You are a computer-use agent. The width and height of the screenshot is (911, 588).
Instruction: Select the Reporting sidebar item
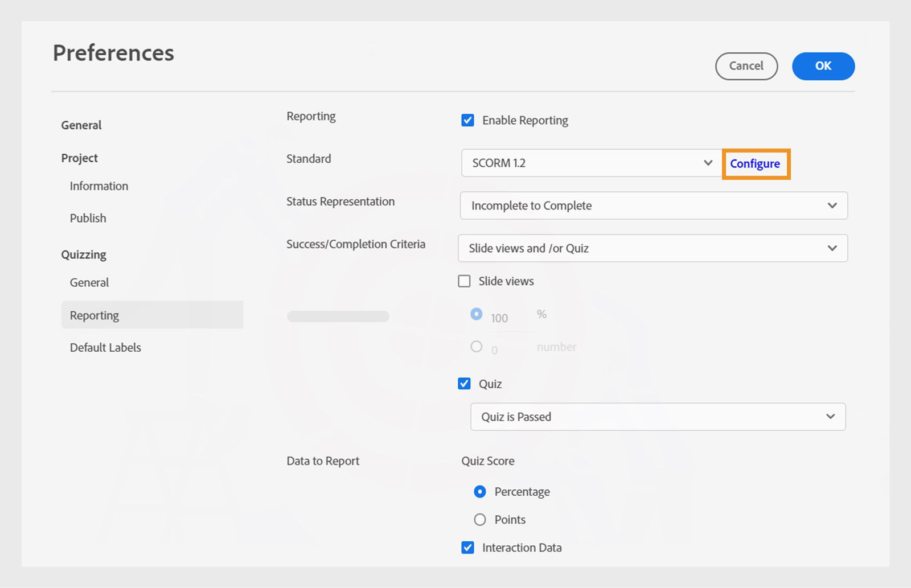coord(152,315)
